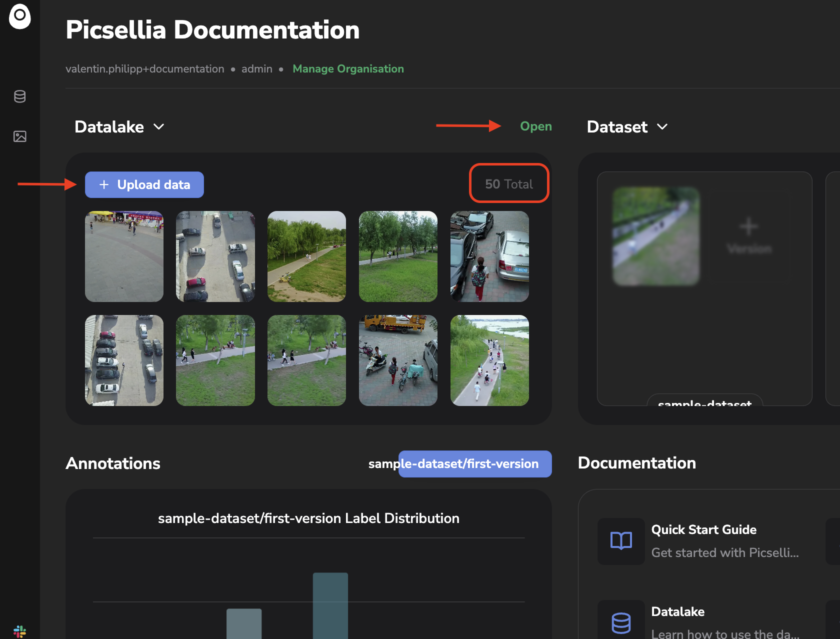Screen dimensions: 840x639
Task: Click the Picsellia logo icon
Action: (x=20, y=16)
